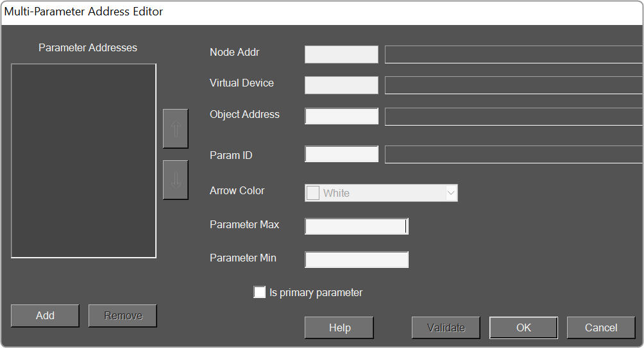Click the Param ID short input field
This screenshot has height=348, width=644.
coord(341,154)
